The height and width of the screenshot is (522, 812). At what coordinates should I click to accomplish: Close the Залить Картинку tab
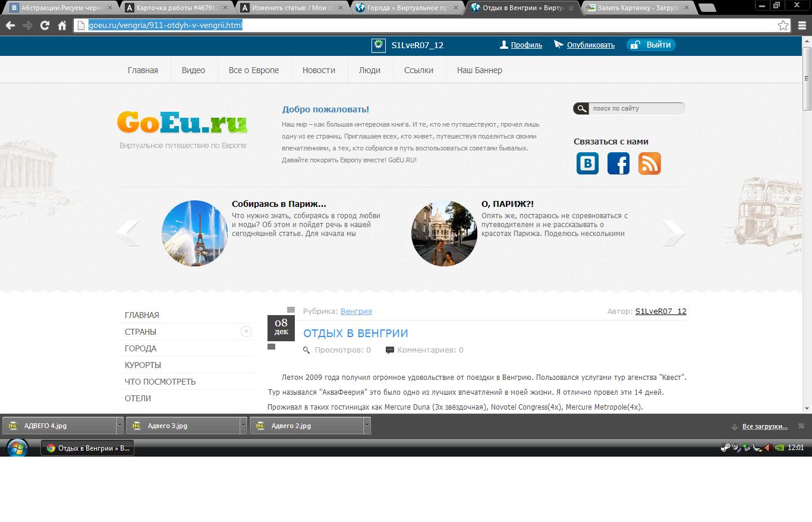(x=688, y=8)
